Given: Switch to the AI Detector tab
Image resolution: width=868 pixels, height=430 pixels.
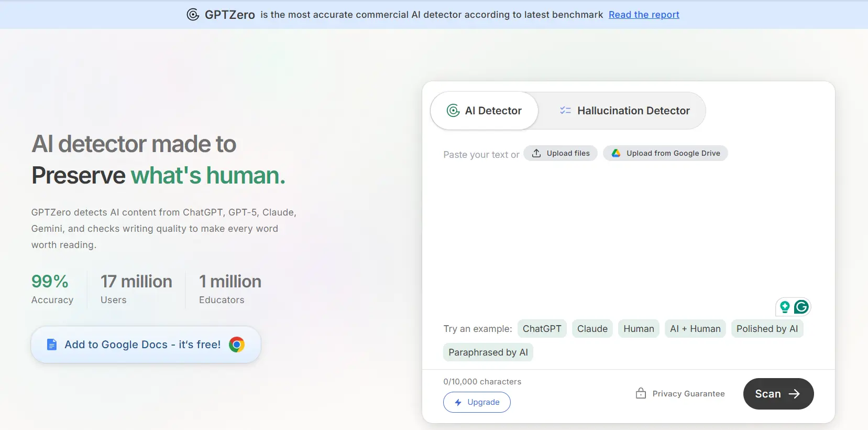Looking at the screenshot, I should click(x=484, y=111).
